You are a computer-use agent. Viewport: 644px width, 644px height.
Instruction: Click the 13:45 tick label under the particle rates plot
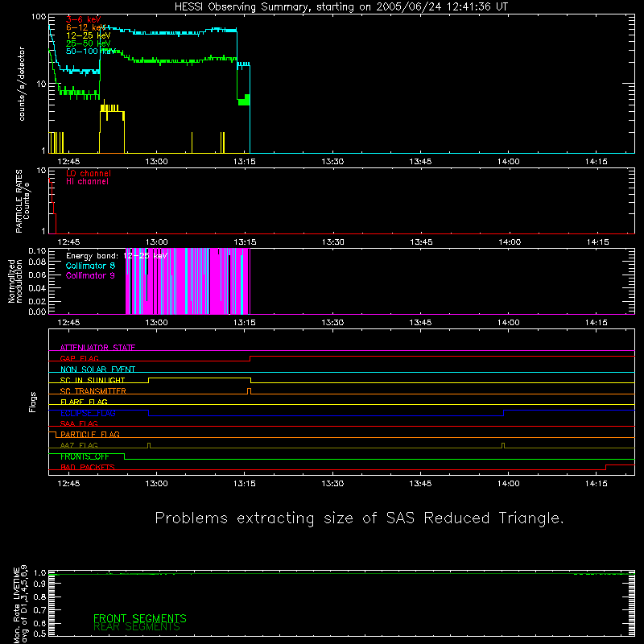[421, 242]
